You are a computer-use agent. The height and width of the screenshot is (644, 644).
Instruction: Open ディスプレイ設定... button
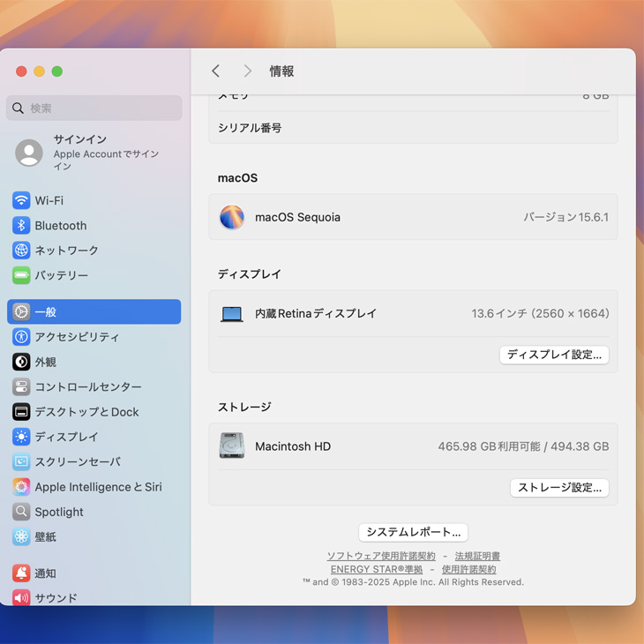point(554,355)
